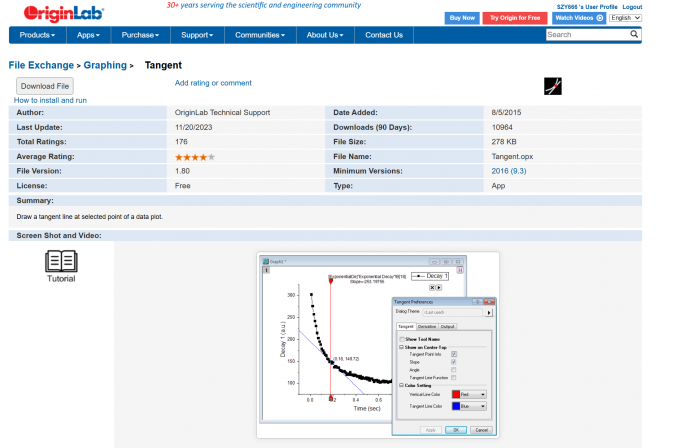Click the Tangent app icon
Viewport: 680px width, 448px height.
(552, 86)
